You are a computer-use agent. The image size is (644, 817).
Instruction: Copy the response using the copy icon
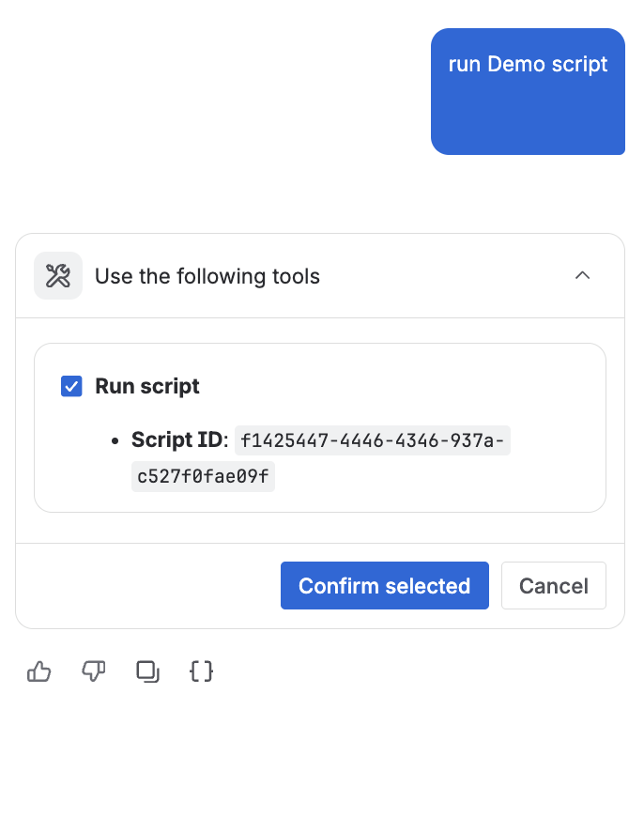(147, 671)
